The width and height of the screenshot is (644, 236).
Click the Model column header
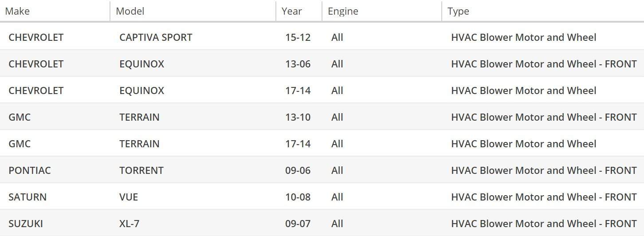pyautogui.click(x=130, y=12)
